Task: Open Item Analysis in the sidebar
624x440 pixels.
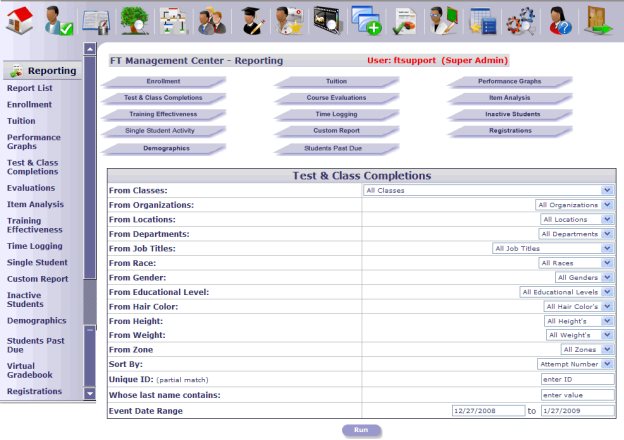Action: (35, 204)
